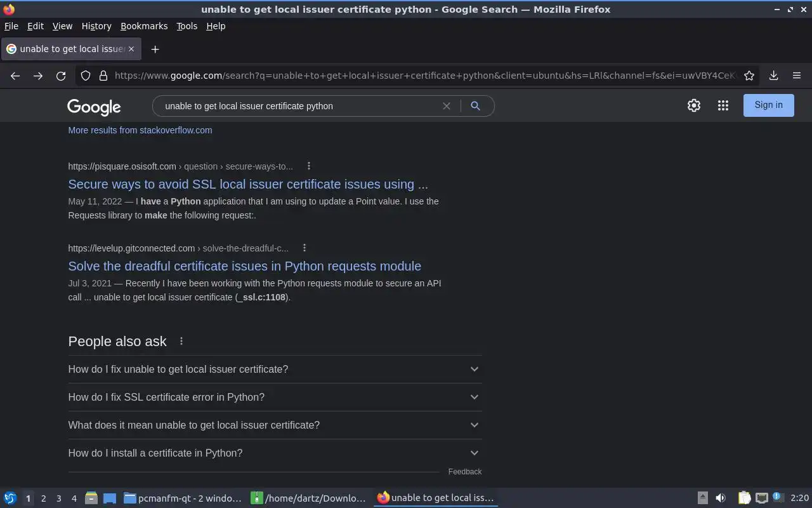
Task: Open options next to People also ask
Action: tap(181, 341)
